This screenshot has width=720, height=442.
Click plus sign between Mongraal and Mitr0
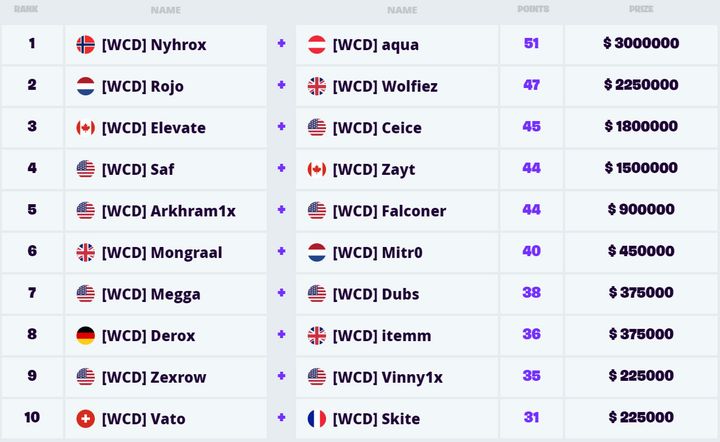281,252
